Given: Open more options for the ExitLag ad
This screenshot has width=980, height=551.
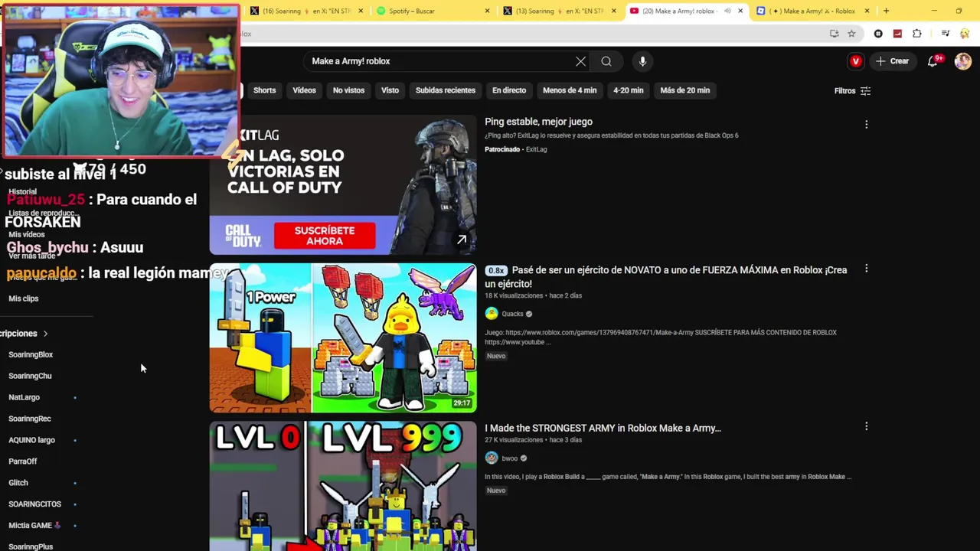Looking at the screenshot, I should [866, 124].
